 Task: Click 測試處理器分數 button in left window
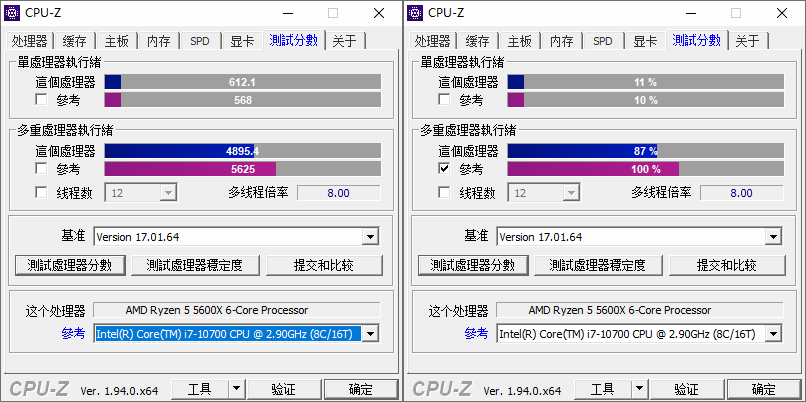70,265
